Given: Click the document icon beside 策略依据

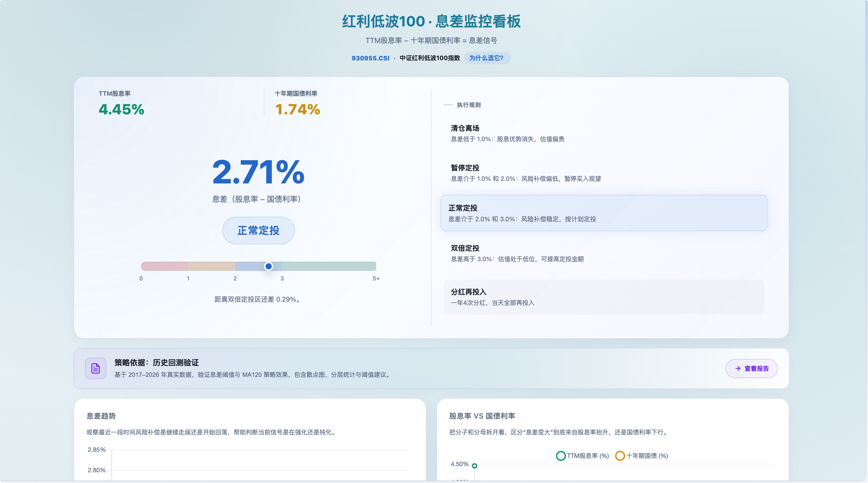Looking at the screenshot, I should tap(95, 368).
